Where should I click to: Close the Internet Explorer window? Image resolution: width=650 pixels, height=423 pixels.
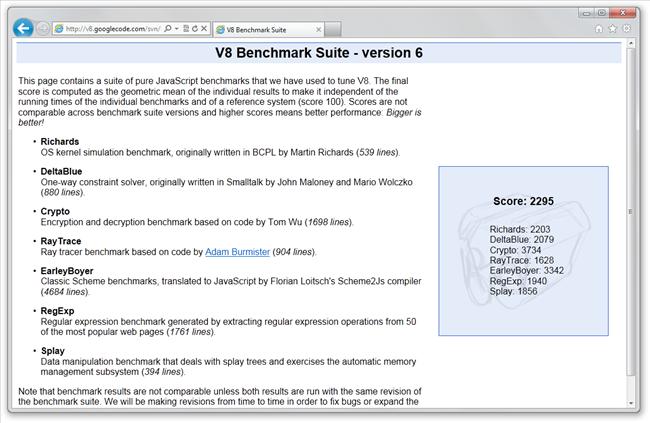tap(623, 13)
